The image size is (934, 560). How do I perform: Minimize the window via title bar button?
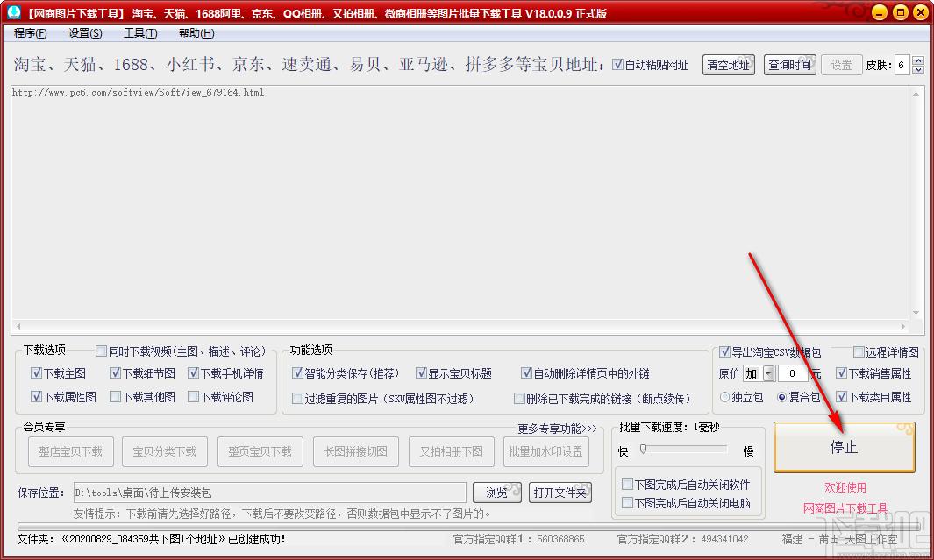[880, 12]
